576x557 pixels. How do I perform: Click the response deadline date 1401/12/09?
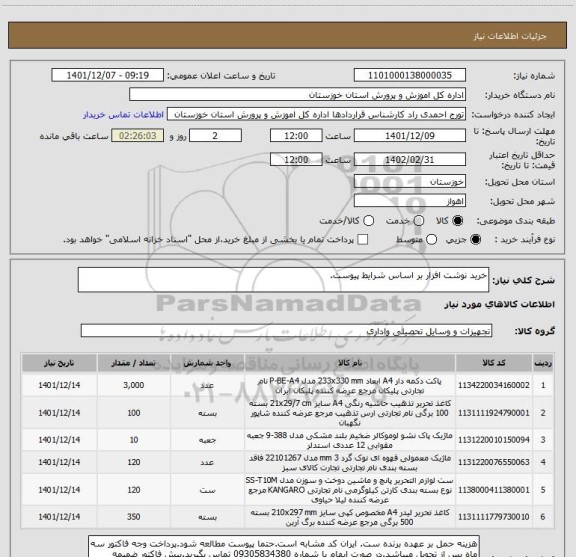click(x=410, y=136)
